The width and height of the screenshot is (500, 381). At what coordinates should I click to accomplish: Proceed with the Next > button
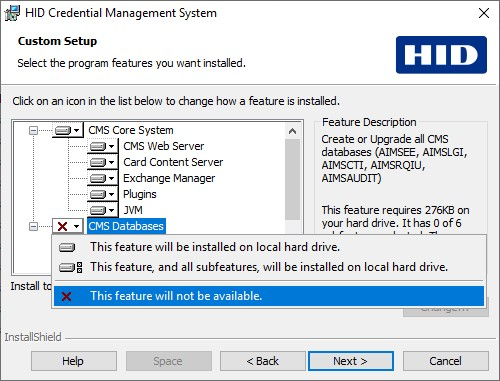(x=351, y=361)
